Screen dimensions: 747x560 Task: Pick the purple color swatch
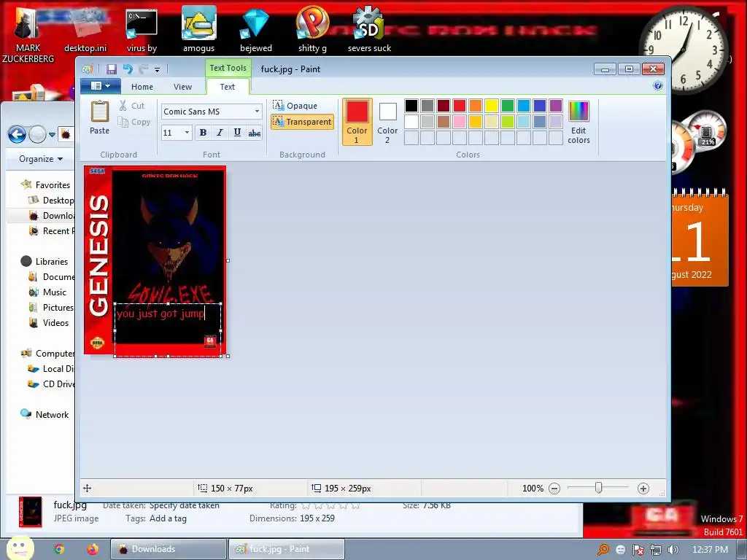(555, 105)
